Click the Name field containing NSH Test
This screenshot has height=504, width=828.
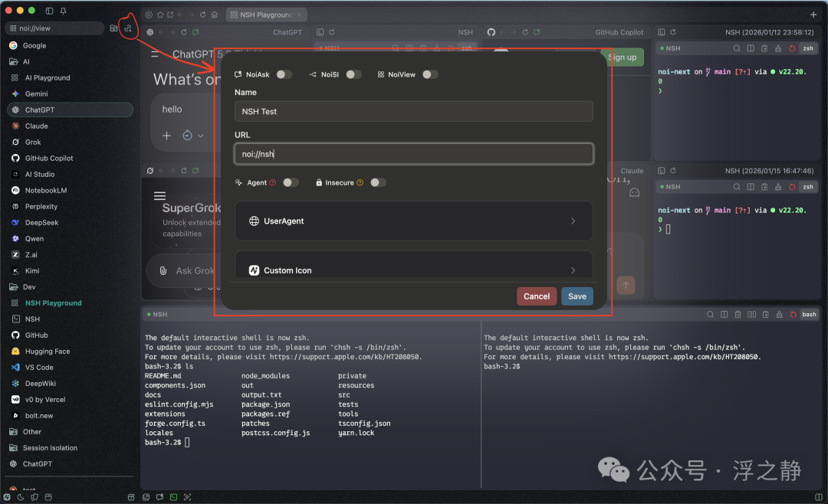(x=413, y=111)
